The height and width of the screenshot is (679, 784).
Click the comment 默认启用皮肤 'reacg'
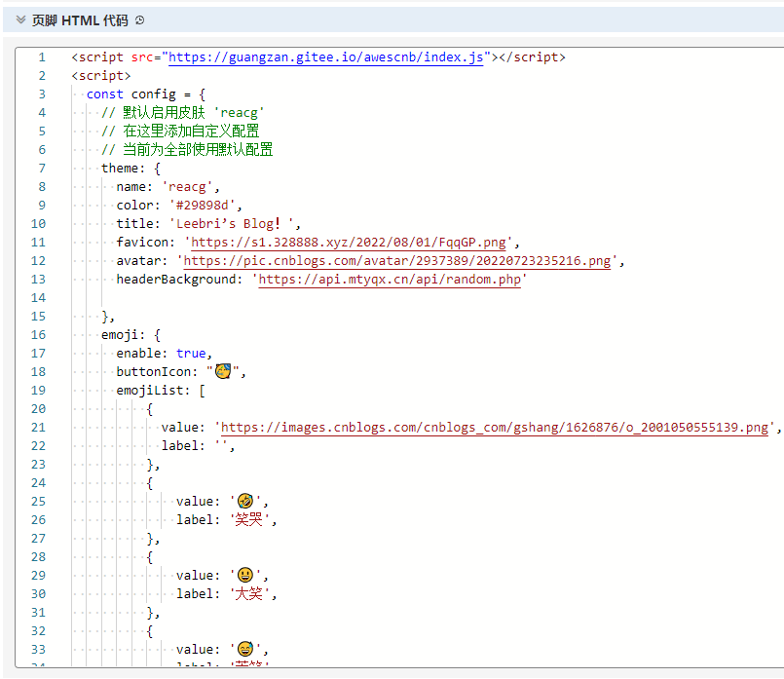(x=182, y=113)
